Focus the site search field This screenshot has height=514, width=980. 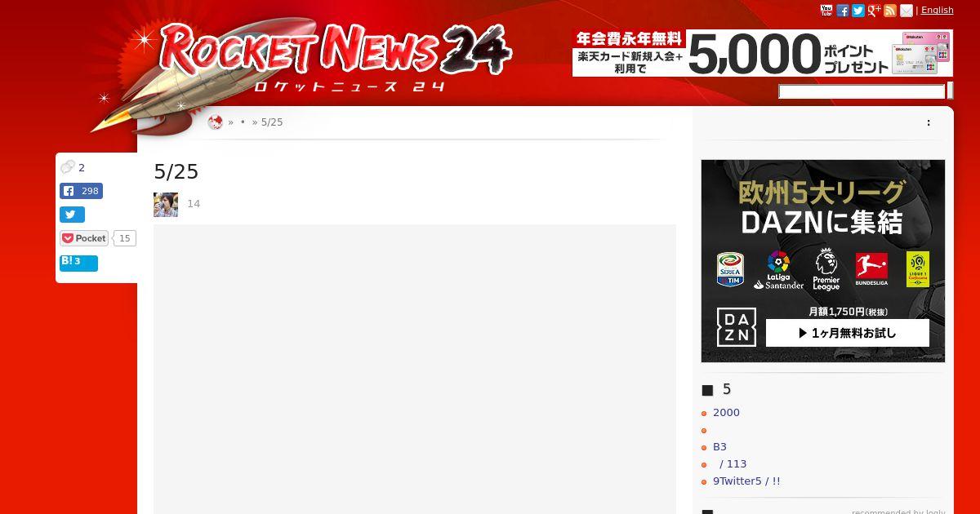click(862, 91)
